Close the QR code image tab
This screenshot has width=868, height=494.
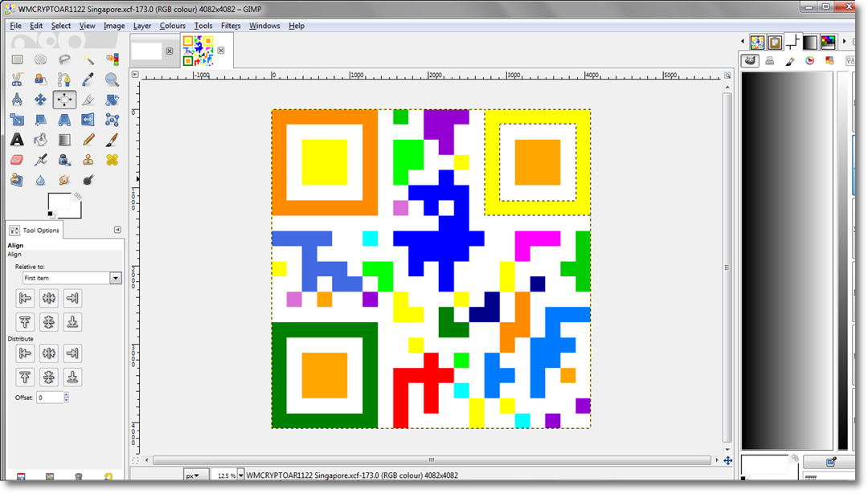[221, 51]
